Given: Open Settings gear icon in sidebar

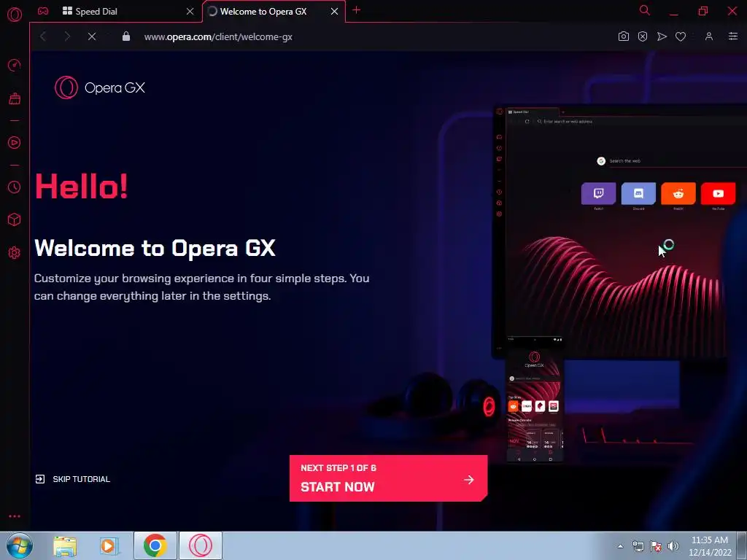Looking at the screenshot, I should pos(15,252).
